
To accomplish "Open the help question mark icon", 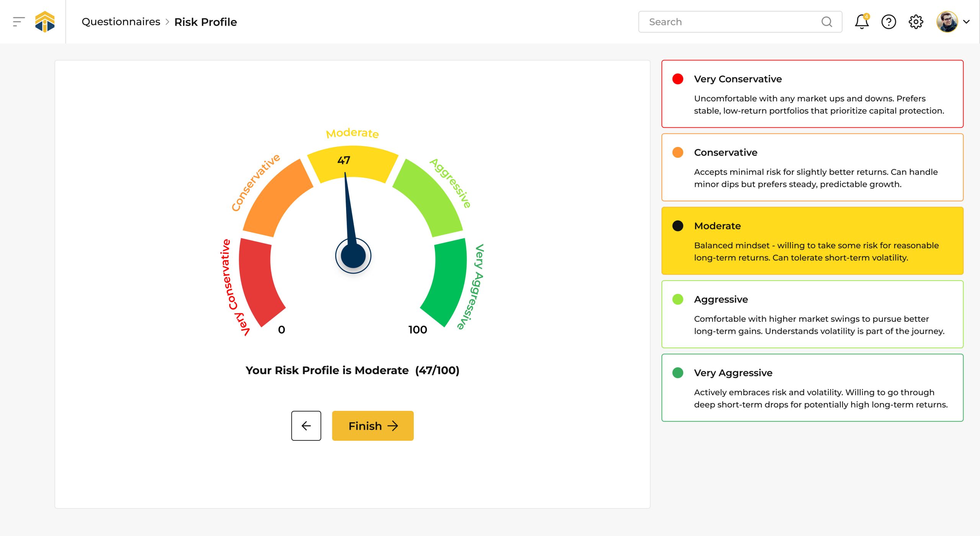I will pos(888,22).
